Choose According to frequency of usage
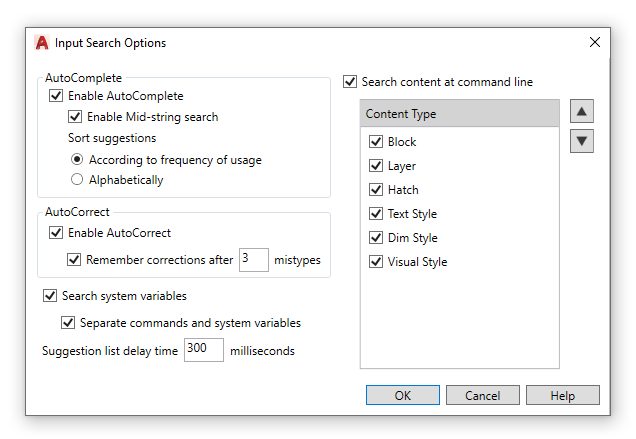 [x=77, y=160]
